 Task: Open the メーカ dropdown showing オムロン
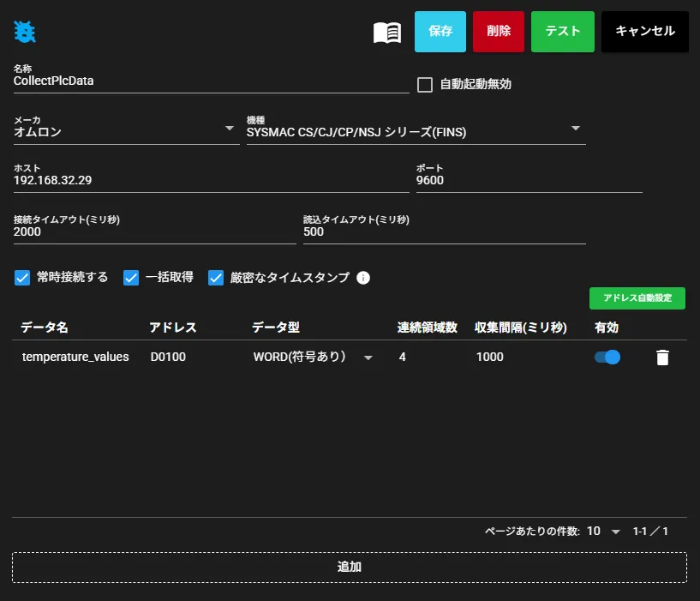[126, 131]
